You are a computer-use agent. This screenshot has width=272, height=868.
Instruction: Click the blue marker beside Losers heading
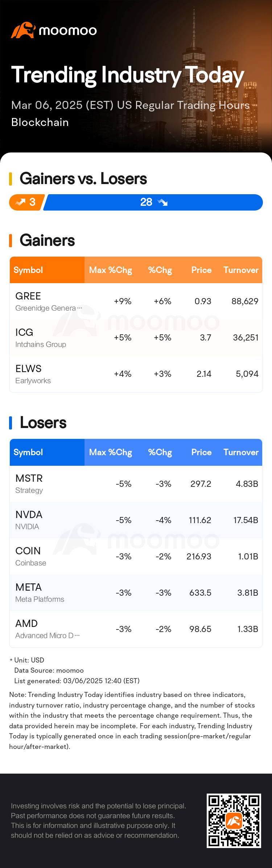click(x=11, y=423)
